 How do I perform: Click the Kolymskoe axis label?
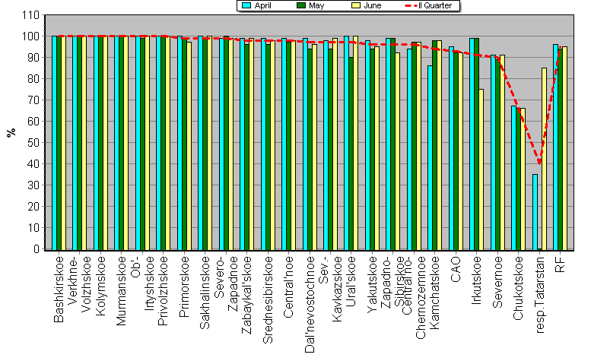click(x=100, y=286)
